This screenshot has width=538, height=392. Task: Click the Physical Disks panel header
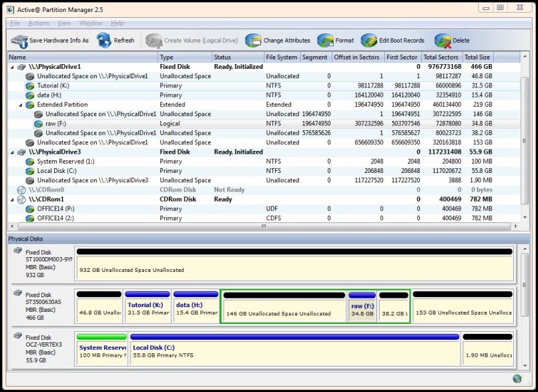point(268,239)
